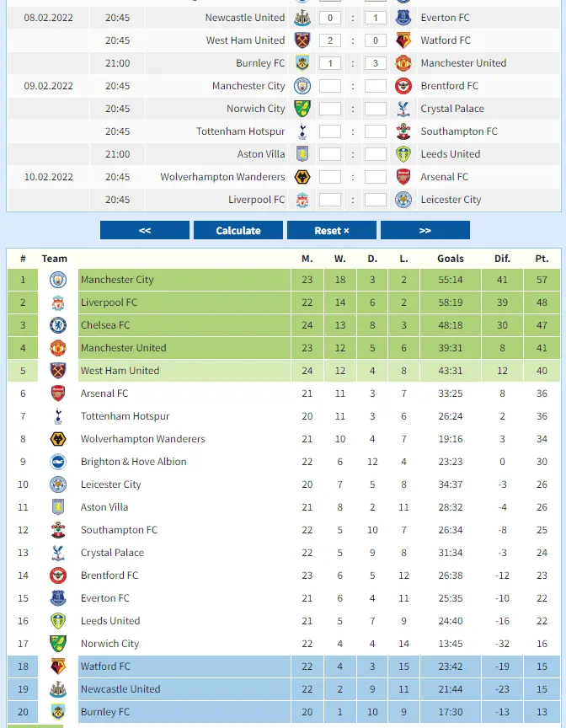The image size is (566, 728).
Task: Open Crystal Palace link in the fixtures list
Action: [x=452, y=109]
